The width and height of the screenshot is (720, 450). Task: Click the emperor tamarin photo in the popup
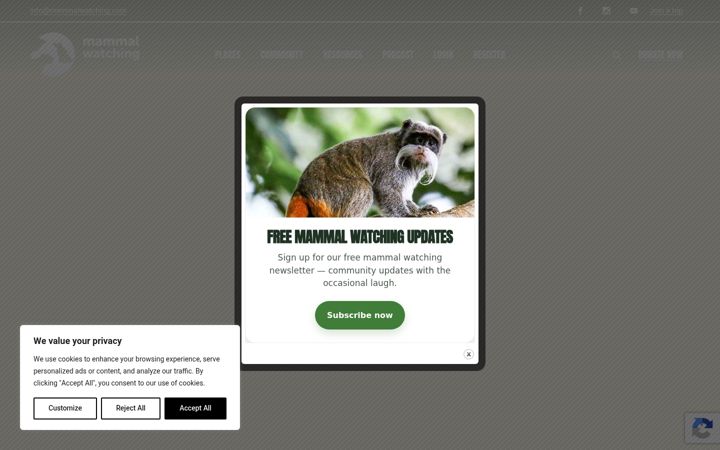(x=360, y=162)
